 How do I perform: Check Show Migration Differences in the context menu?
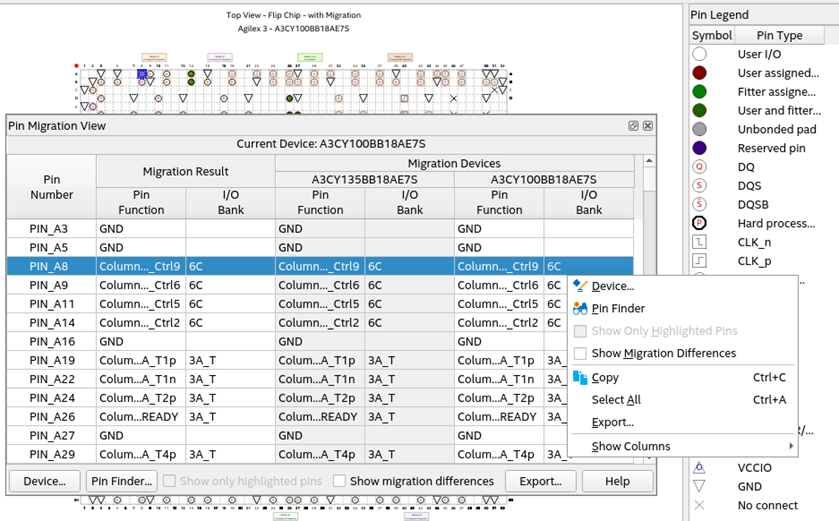(580, 354)
